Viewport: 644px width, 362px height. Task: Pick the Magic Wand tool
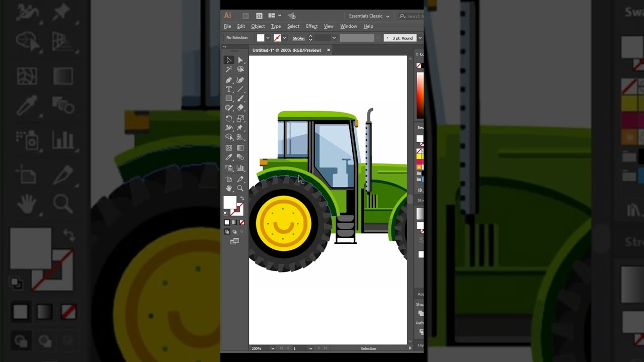[229, 69]
